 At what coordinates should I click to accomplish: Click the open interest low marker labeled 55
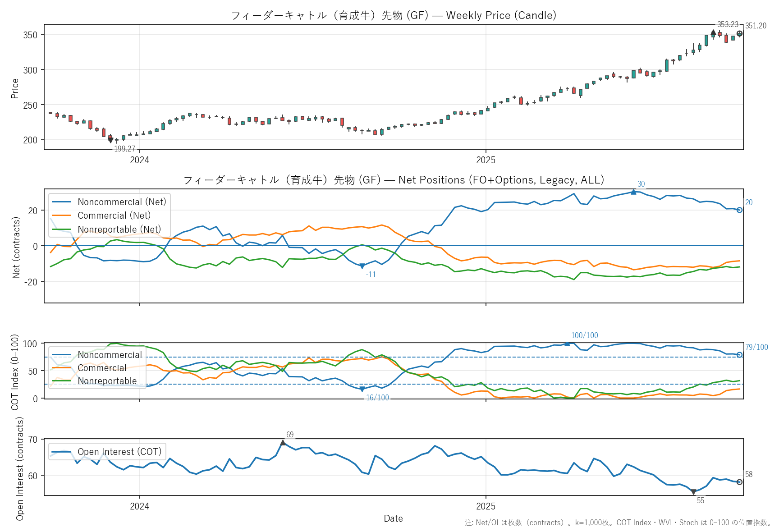[693, 492]
